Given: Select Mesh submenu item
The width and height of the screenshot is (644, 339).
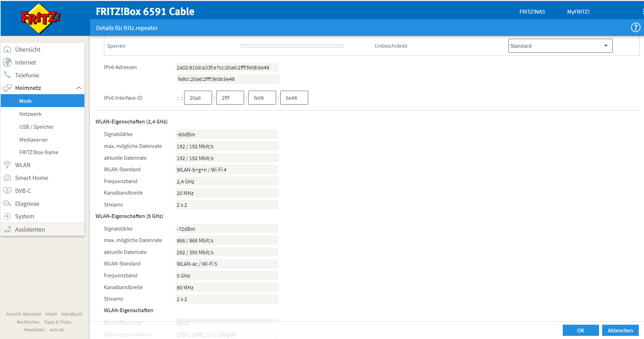Looking at the screenshot, I should (x=43, y=101).
